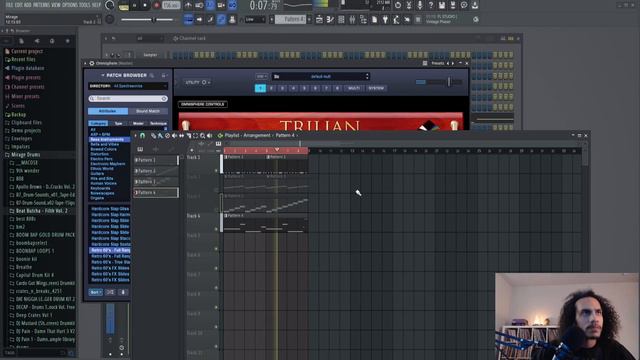Screen dimensions: 640x360
Task: Click the question mark help icon
Action: click(431, 5)
